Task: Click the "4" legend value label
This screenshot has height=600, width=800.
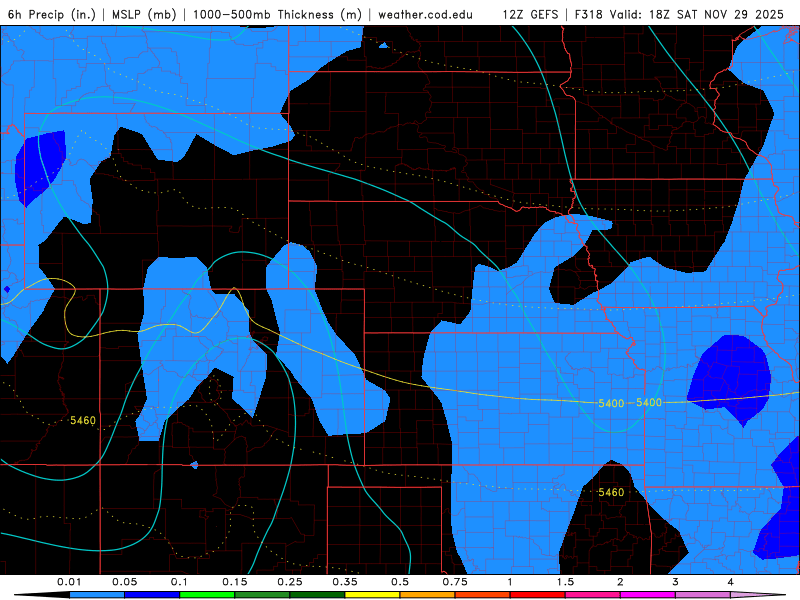Action: (731, 582)
